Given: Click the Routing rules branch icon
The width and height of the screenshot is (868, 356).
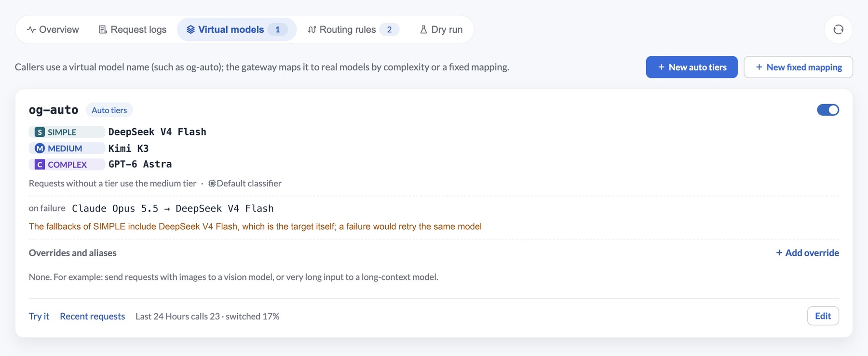Looking at the screenshot, I should (312, 29).
